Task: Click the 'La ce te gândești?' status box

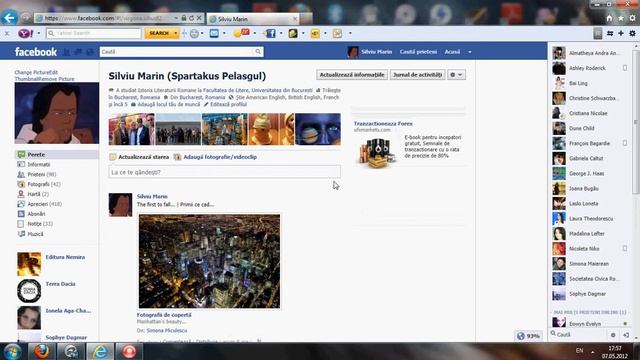Action: (x=224, y=172)
